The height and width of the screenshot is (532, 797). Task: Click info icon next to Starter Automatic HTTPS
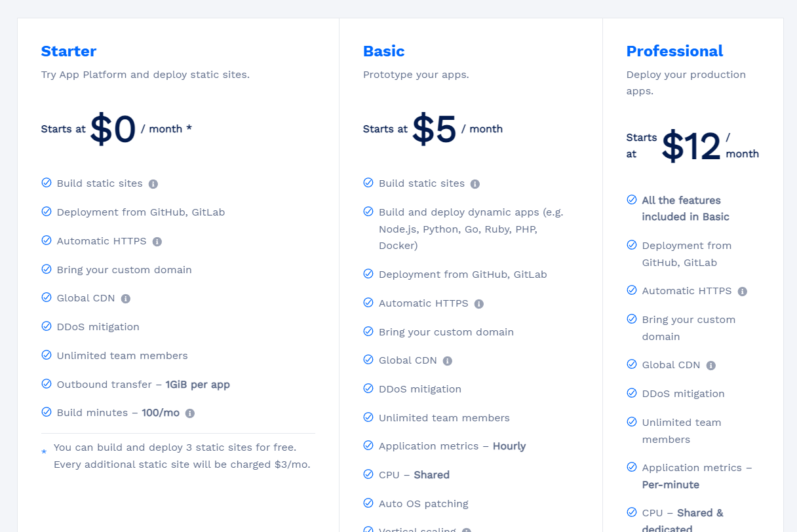click(157, 242)
